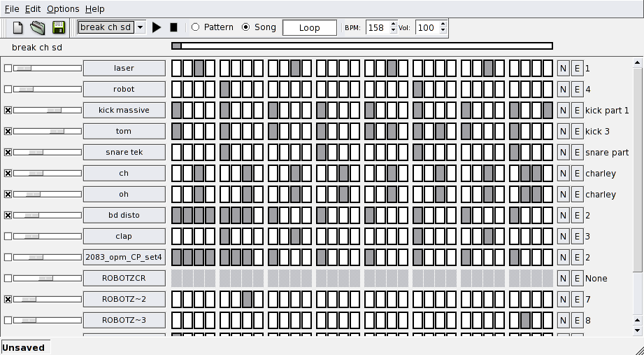Disable the oh track checkbox
Screen dimensions: 644x355
8,194
